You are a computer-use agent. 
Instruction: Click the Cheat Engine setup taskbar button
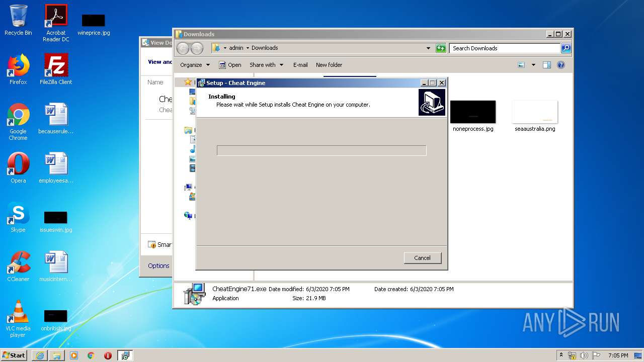[x=125, y=355]
